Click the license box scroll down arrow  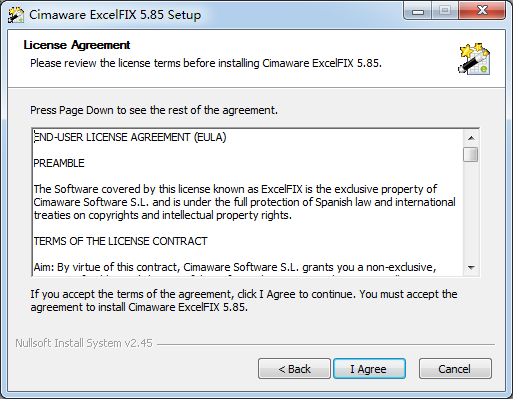[x=471, y=267]
